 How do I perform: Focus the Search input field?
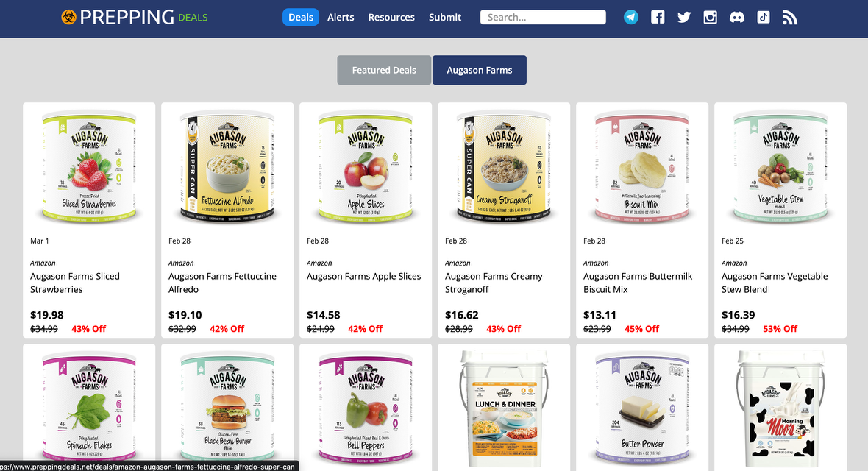click(543, 17)
